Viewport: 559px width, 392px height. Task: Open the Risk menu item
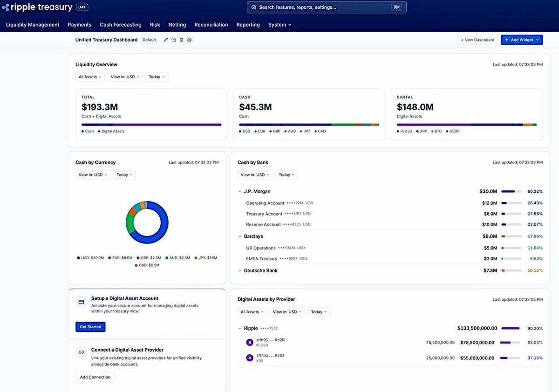(155, 25)
